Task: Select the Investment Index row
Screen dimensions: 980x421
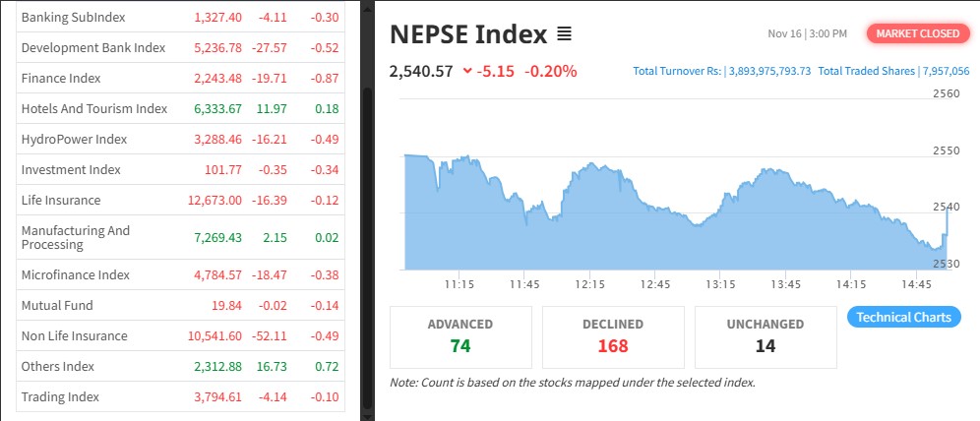Action: pos(71,170)
